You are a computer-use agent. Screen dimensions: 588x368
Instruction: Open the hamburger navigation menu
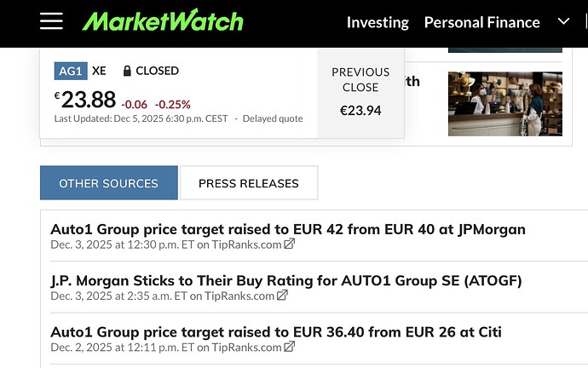(x=51, y=22)
